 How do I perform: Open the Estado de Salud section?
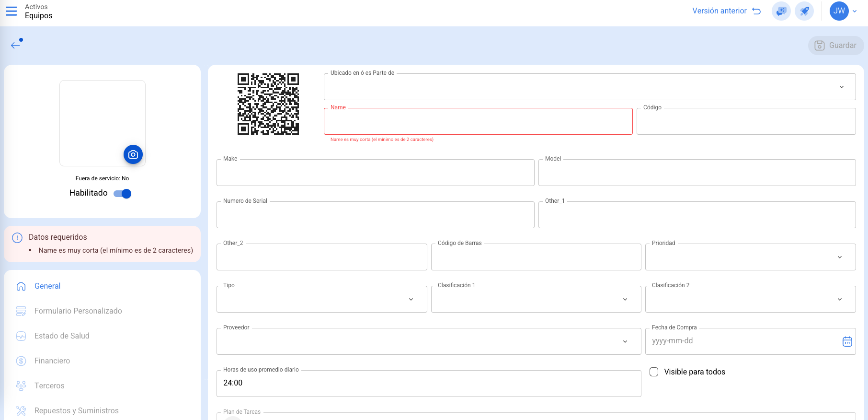click(x=62, y=336)
